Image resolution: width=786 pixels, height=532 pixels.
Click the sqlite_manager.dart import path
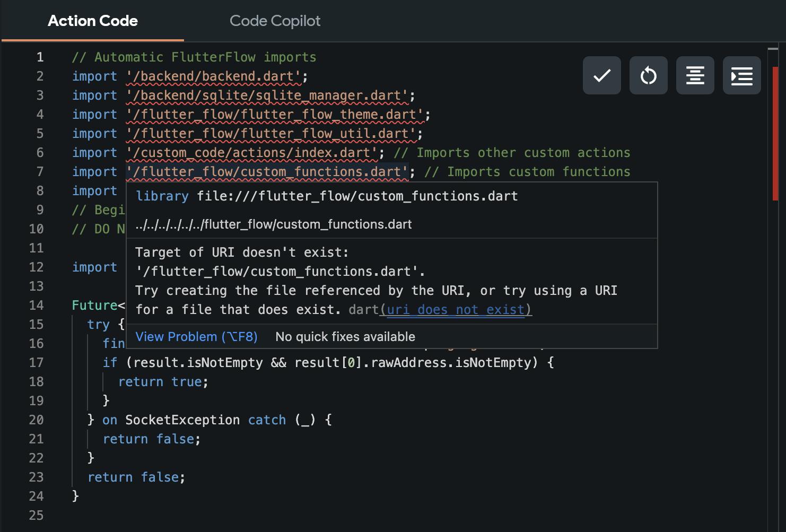coord(267,95)
